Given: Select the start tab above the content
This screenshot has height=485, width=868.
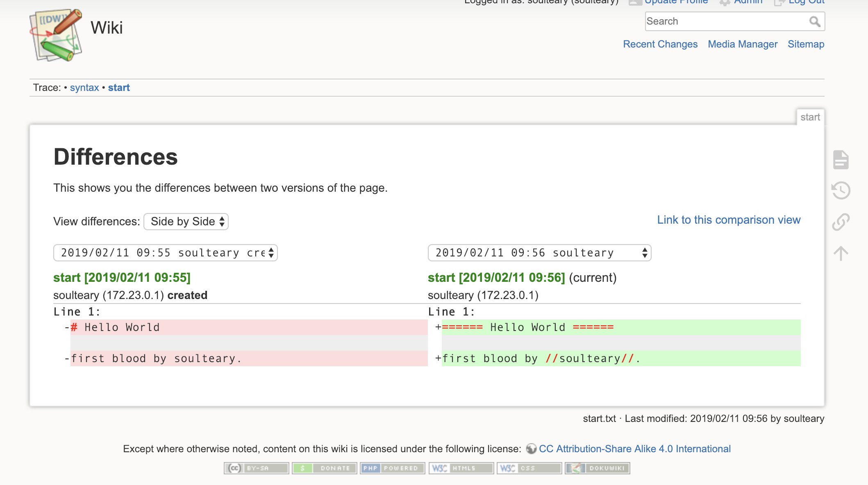Looking at the screenshot, I should click(811, 117).
